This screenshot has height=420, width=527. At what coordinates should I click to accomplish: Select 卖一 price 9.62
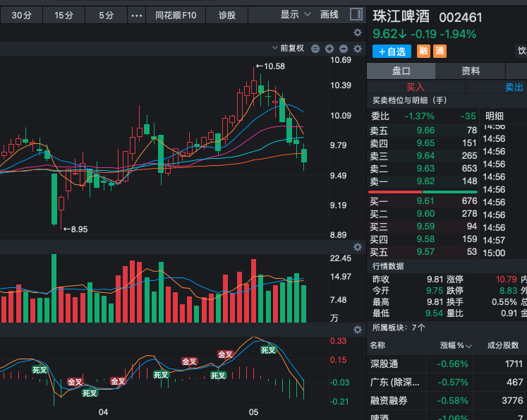point(425,181)
